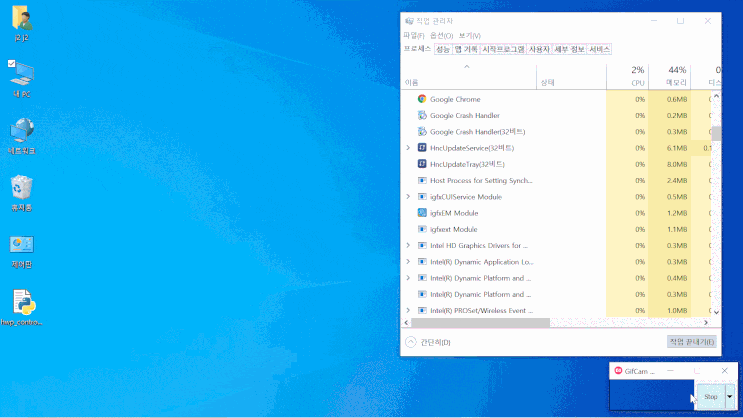Image resolution: width=743 pixels, height=418 pixels.
Task: Switch to the 성능 tab
Action: point(443,49)
